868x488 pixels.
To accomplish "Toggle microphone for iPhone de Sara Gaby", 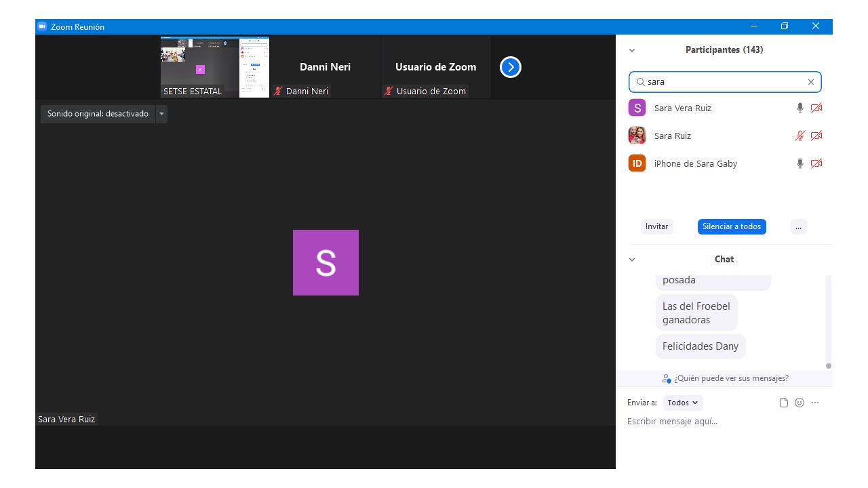I will (800, 163).
